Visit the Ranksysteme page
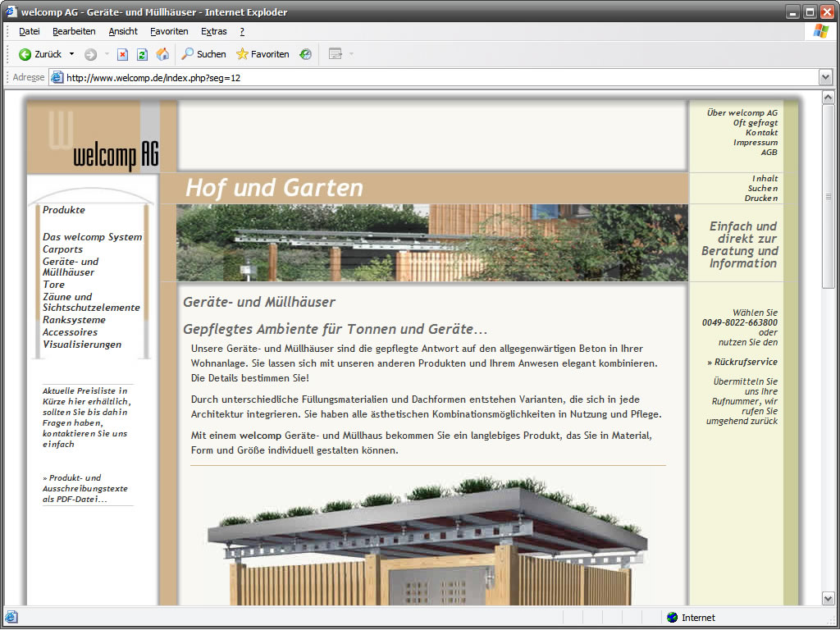 tap(74, 320)
